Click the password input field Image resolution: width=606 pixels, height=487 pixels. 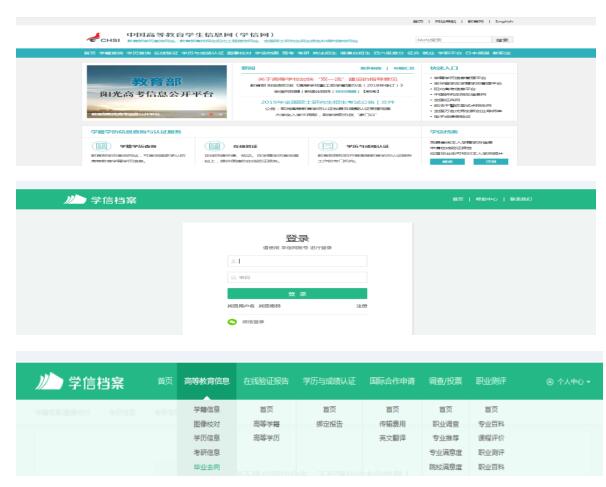[297, 278]
